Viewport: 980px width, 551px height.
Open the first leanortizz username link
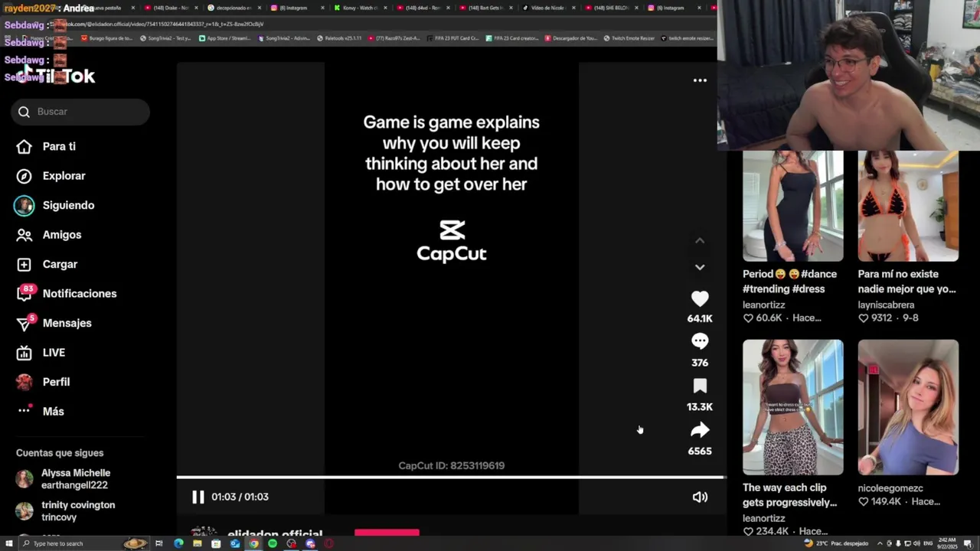coord(764,305)
